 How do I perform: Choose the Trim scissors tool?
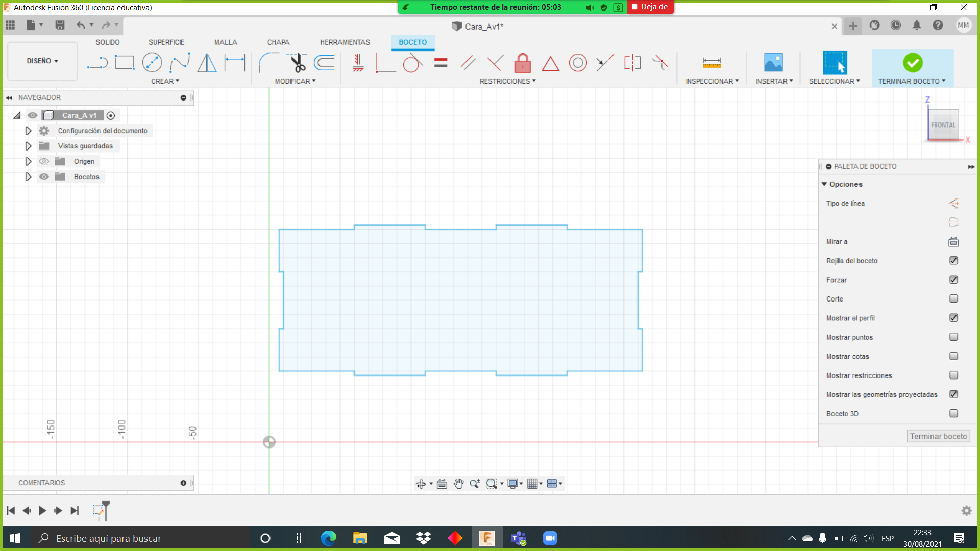pos(298,63)
